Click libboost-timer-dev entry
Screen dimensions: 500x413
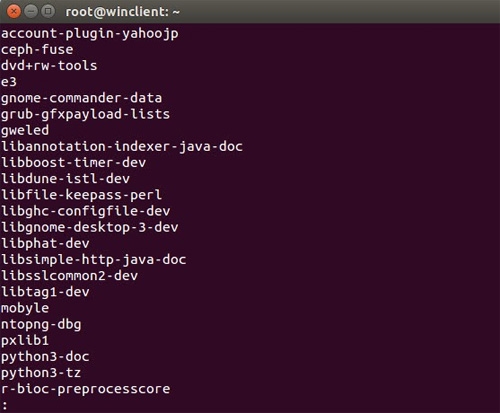[73, 163]
